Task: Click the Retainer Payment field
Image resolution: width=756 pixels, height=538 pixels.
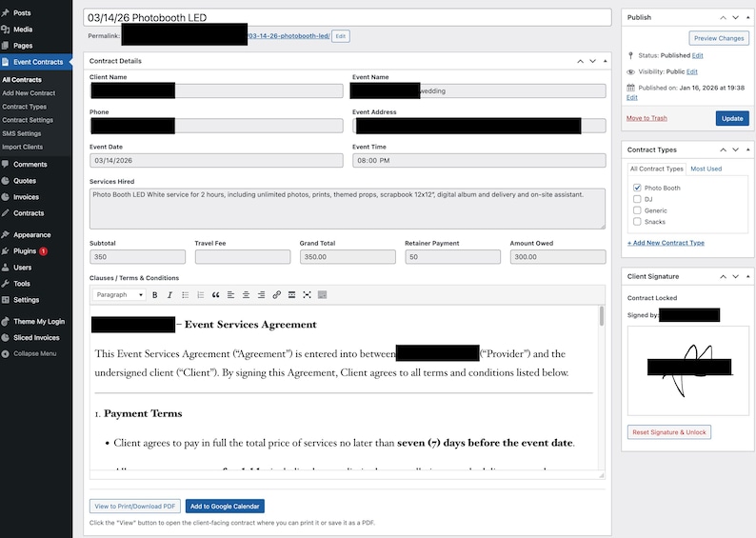Action: 452,257
